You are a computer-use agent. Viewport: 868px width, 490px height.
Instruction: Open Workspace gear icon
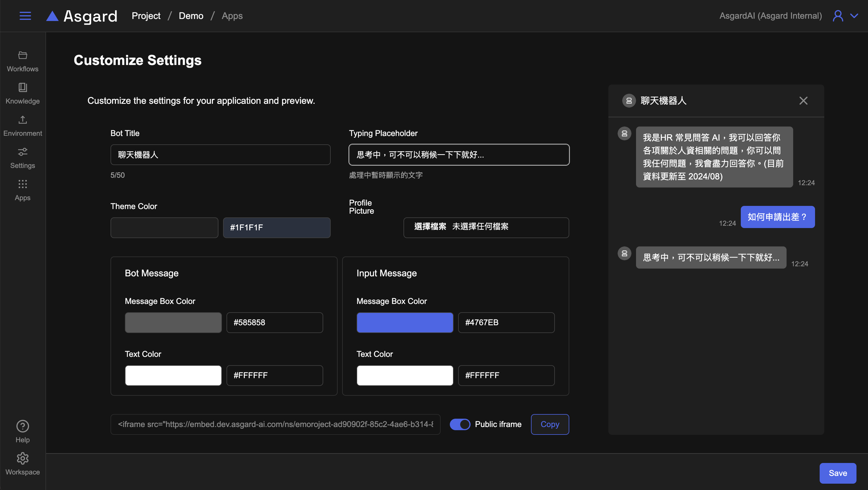22,458
